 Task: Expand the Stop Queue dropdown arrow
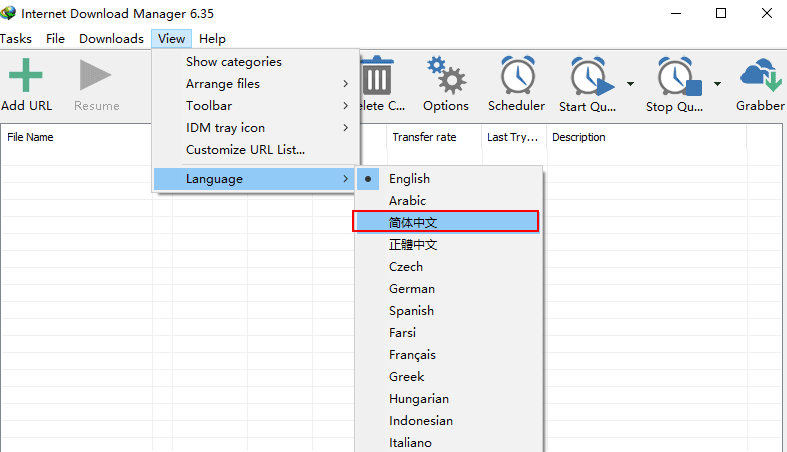pyautogui.click(x=718, y=84)
